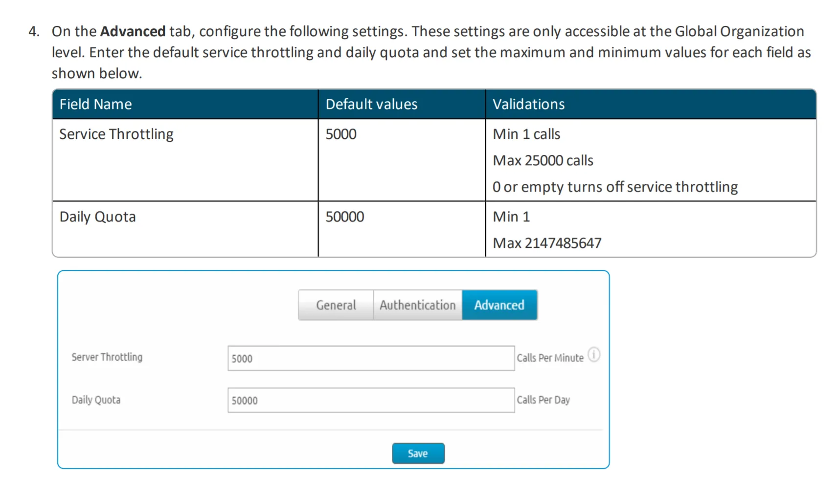Click the 5000 default value table cell

[341, 134]
